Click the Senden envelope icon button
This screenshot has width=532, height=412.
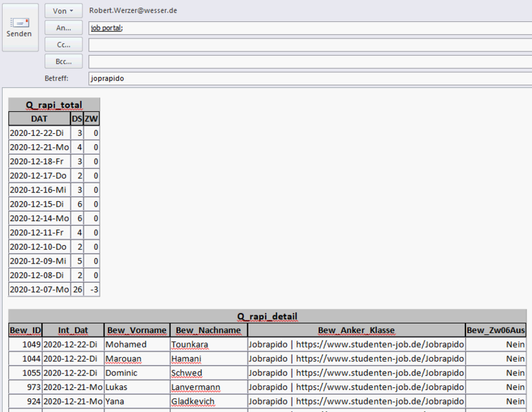(20, 27)
